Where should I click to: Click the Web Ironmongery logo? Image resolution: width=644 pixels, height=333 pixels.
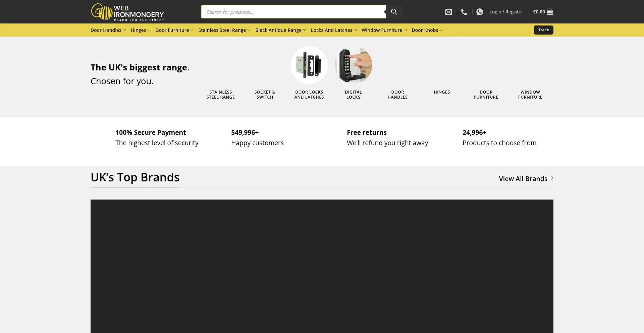point(127,12)
